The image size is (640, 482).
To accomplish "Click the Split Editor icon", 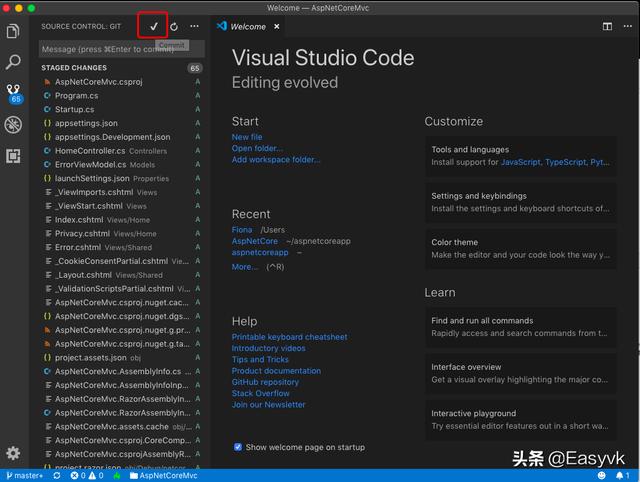I will (607, 27).
